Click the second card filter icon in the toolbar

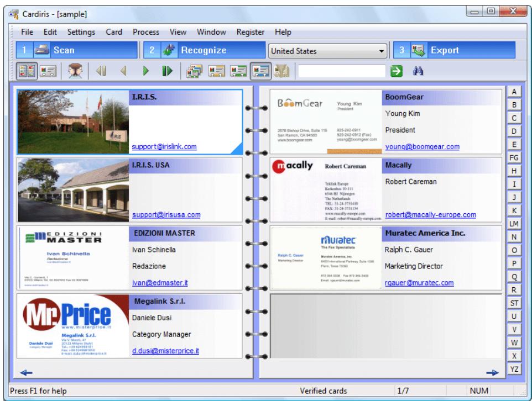[x=216, y=71]
